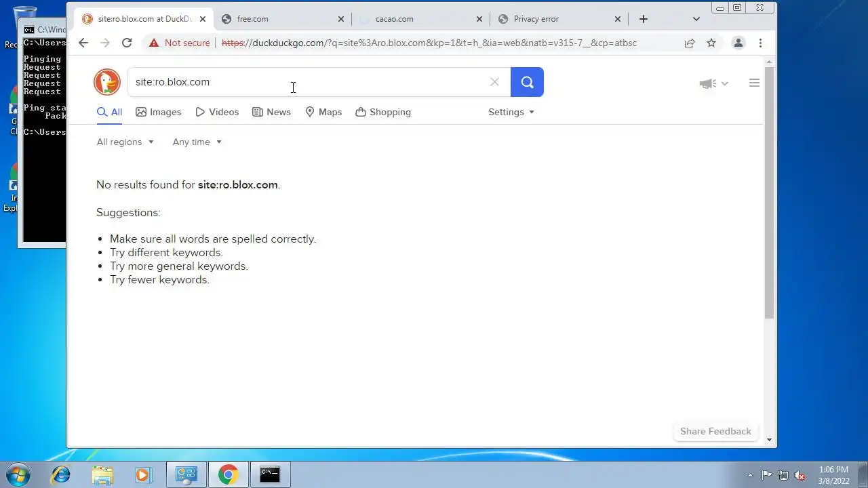Image resolution: width=868 pixels, height=488 pixels.
Task: Clear the search box with the X icon
Action: click(494, 82)
